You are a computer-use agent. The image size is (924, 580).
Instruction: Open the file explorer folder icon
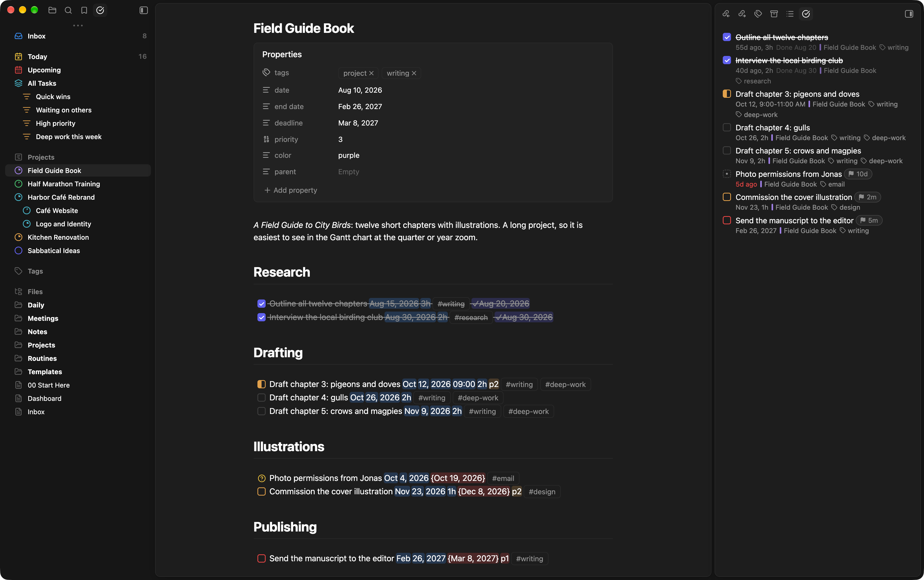coord(52,10)
